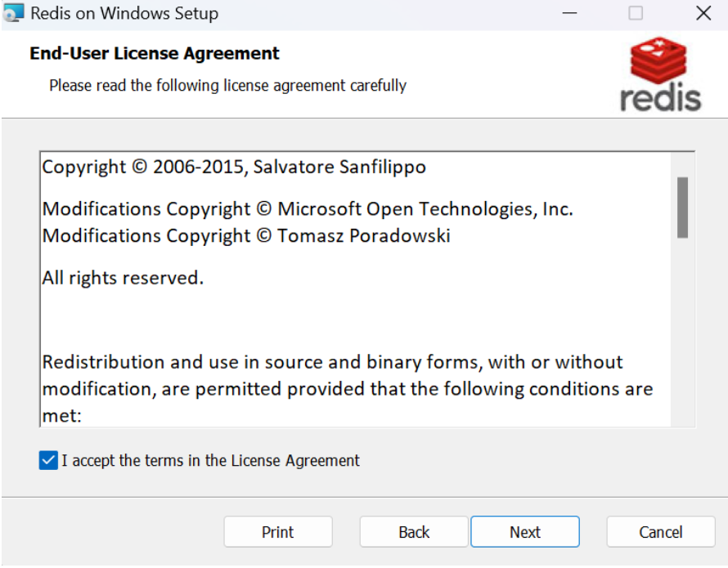Click 'Please read the following license agreement carefully'
The width and height of the screenshot is (728, 568).
(228, 85)
